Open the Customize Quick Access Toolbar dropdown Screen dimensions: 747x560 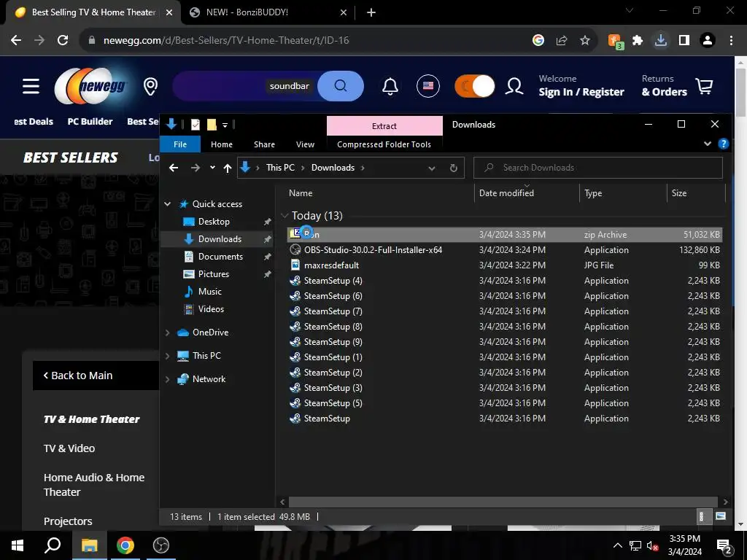click(225, 125)
